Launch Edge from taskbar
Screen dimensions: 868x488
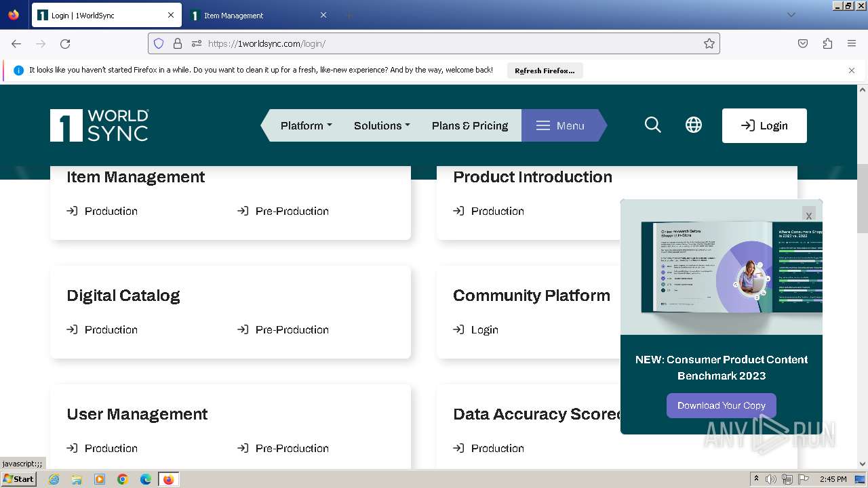[146, 479]
